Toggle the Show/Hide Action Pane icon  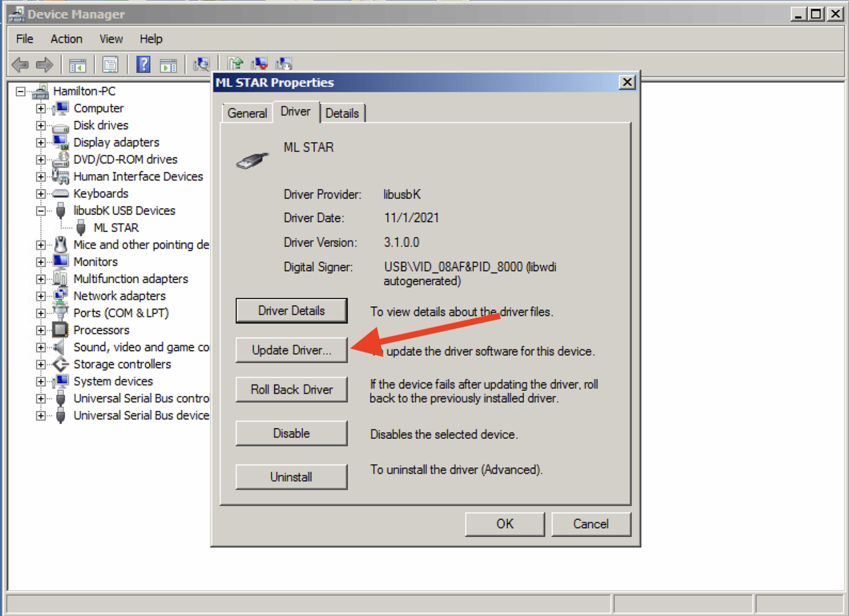[x=169, y=65]
